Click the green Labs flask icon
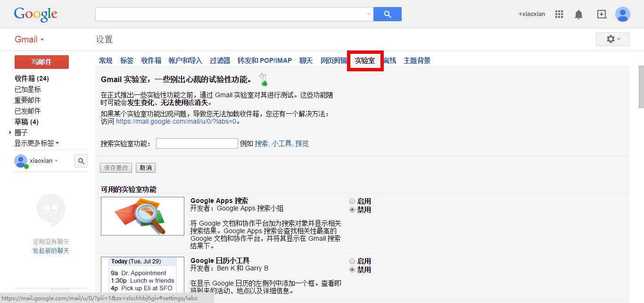This screenshot has height=303, width=644. click(x=263, y=80)
